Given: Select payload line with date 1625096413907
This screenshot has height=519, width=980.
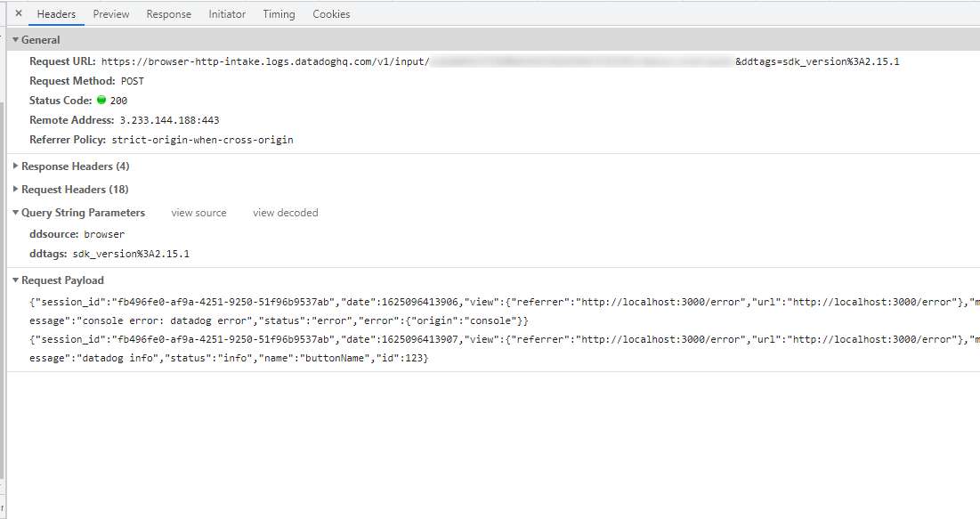Looking at the screenshot, I should click(x=505, y=339).
